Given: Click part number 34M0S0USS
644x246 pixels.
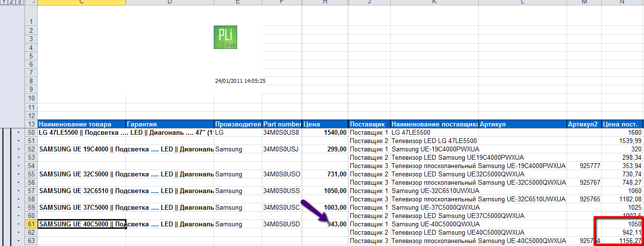Looking at the screenshot, I should point(282,190).
